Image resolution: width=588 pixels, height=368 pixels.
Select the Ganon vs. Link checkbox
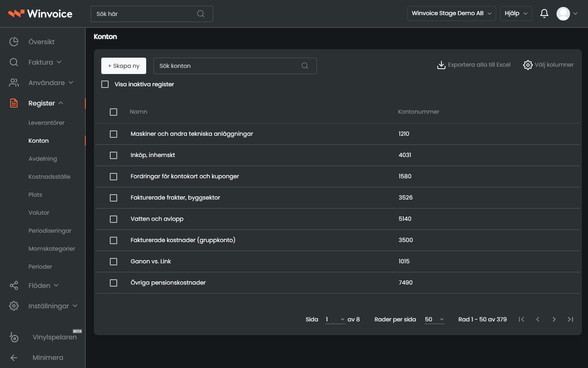(114, 262)
